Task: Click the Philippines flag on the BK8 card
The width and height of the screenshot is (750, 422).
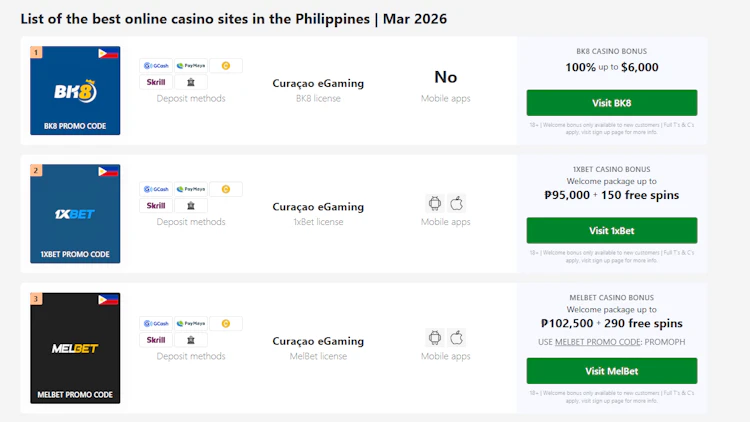Action: click(x=108, y=53)
